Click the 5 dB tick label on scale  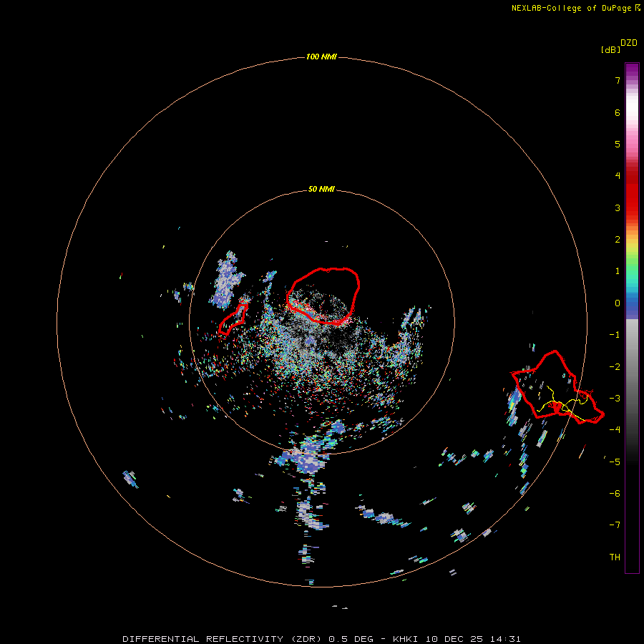point(618,144)
